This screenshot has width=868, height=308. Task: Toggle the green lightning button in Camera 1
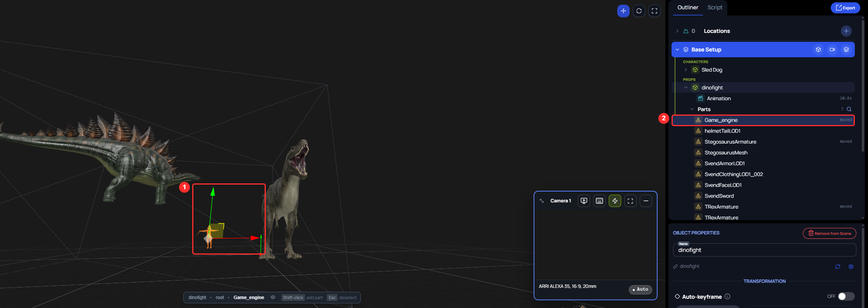click(x=615, y=201)
